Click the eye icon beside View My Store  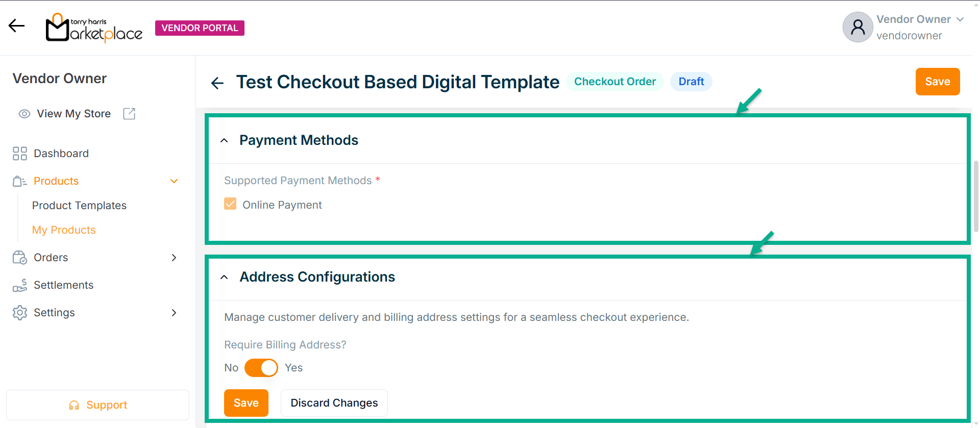tap(24, 114)
